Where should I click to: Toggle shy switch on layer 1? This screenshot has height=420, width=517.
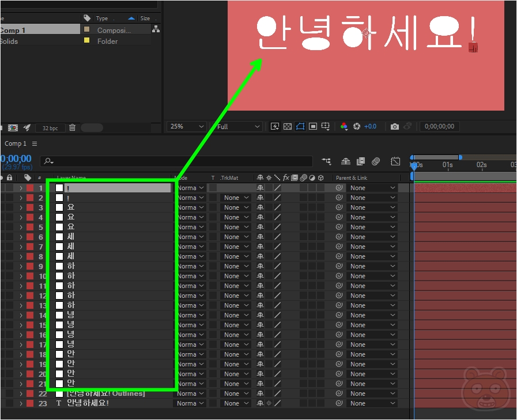pos(260,188)
